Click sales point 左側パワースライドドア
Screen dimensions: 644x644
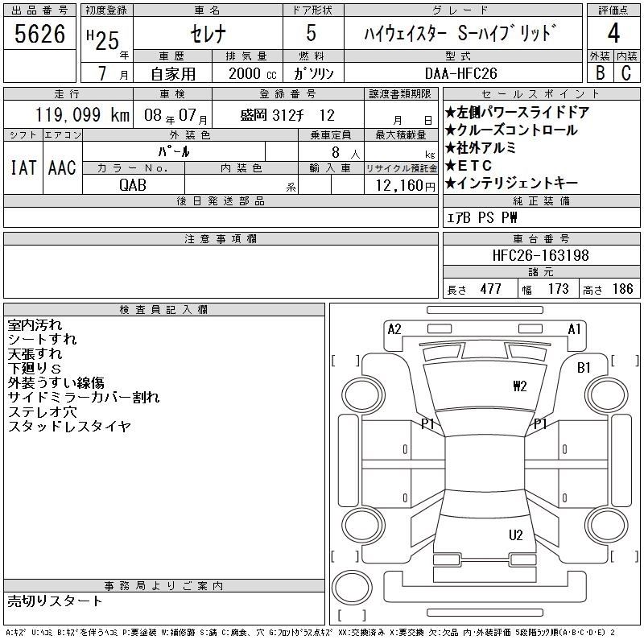tap(517, 112)
